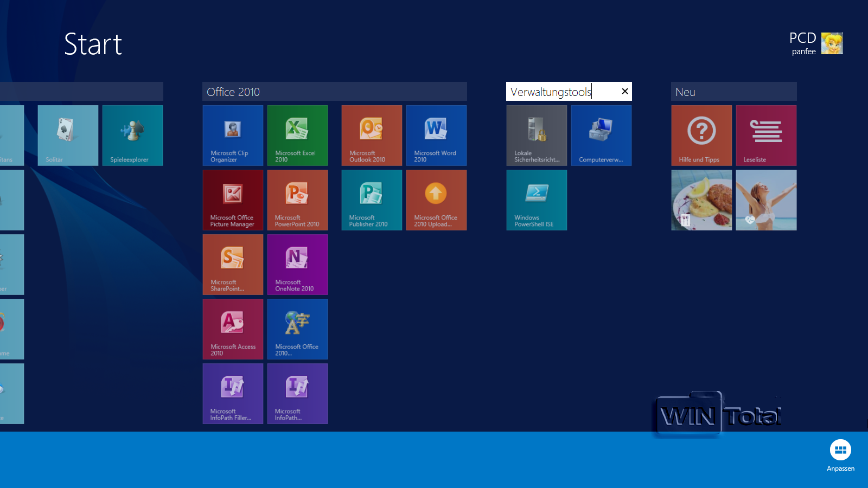868x488 pixels.
Task: Open Microsoft Publisher 2010 tile
Action: [372, 200]
